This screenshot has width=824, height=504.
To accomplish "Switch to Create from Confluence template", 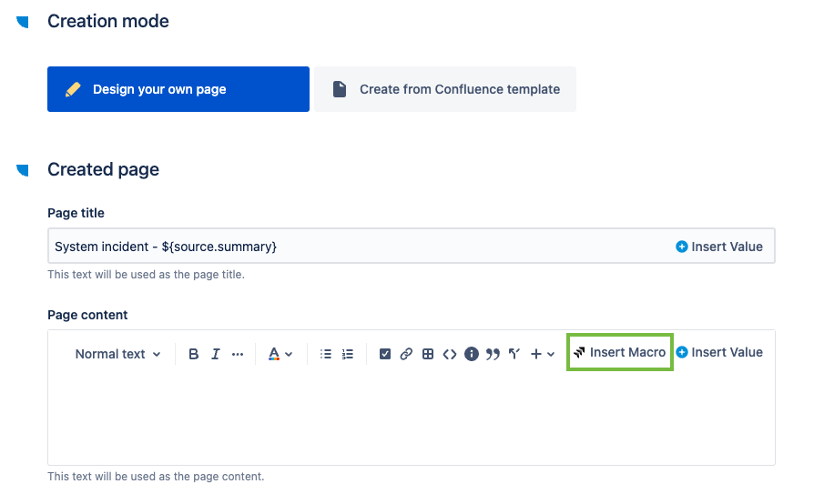I will click(445, 89).
